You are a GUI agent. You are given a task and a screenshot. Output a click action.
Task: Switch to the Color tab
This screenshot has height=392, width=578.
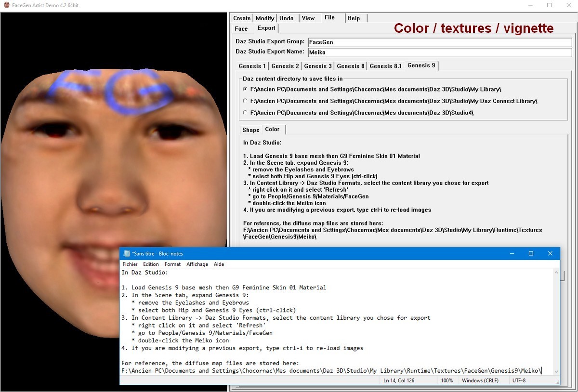pyautogui.click(x=272, y=129)
